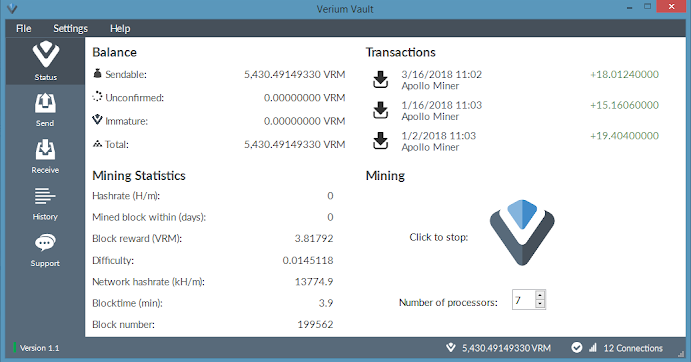
Task: Click the money bag icon beside Sendable
Action: click(97, 73)
